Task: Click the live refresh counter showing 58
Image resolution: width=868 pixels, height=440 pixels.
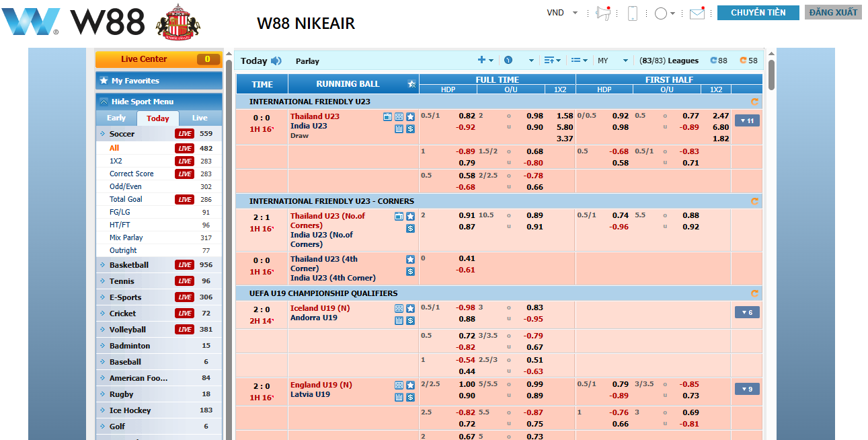Action: 748,61
